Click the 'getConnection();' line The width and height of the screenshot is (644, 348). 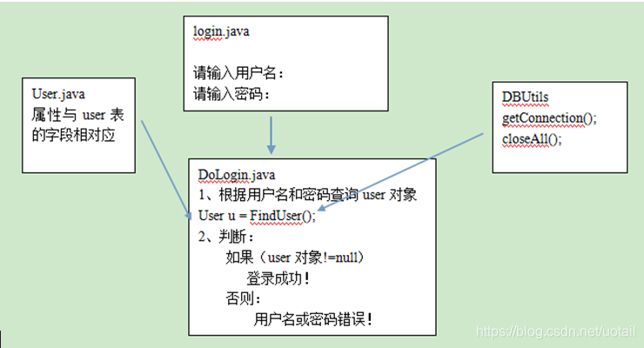(549, 118)
